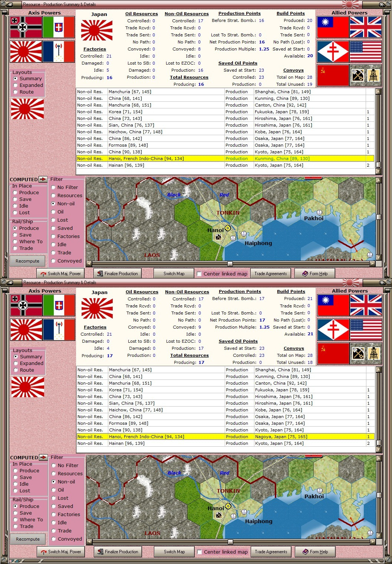Image resolution: width=392 pixels, height=564 pixels.
Task: Switch layout to Expanded
Action: click(15, 85)
